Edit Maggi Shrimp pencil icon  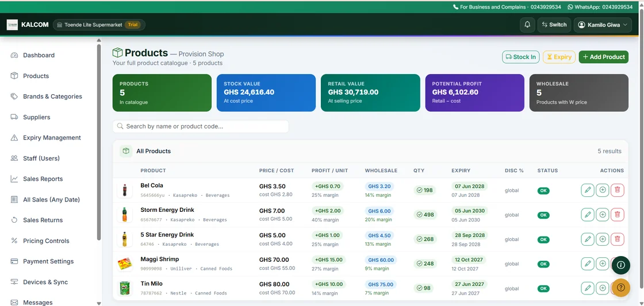click(588, 264)
